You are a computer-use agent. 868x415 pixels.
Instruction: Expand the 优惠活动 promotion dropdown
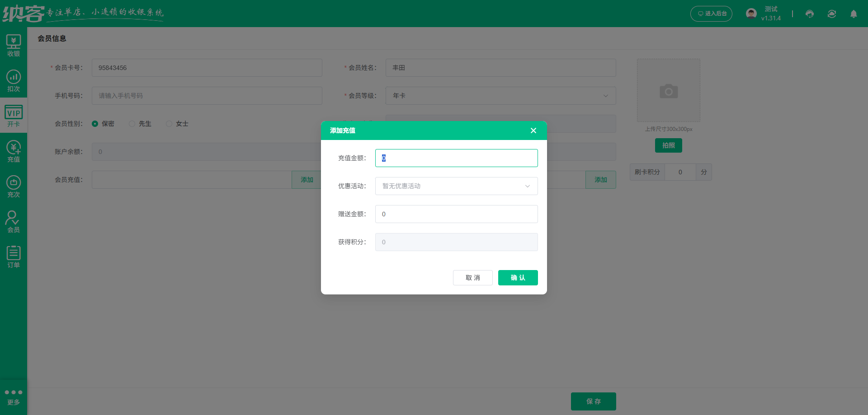coord(456,186)
